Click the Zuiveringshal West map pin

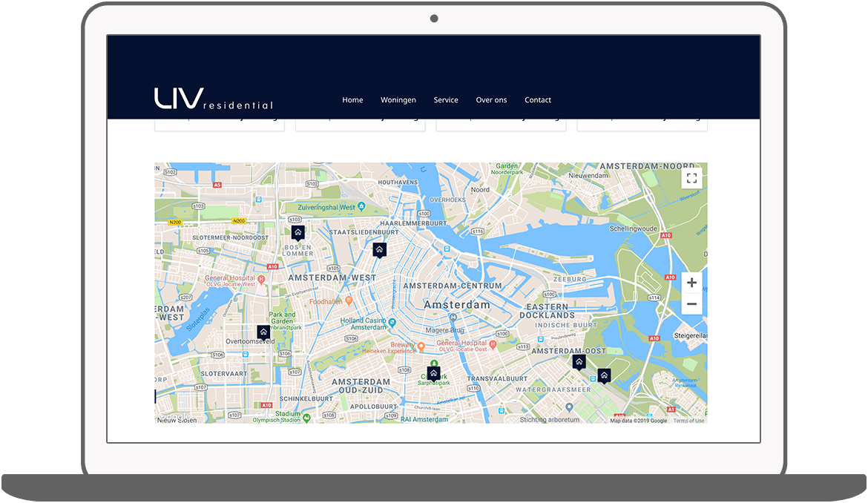coord(361,206)
